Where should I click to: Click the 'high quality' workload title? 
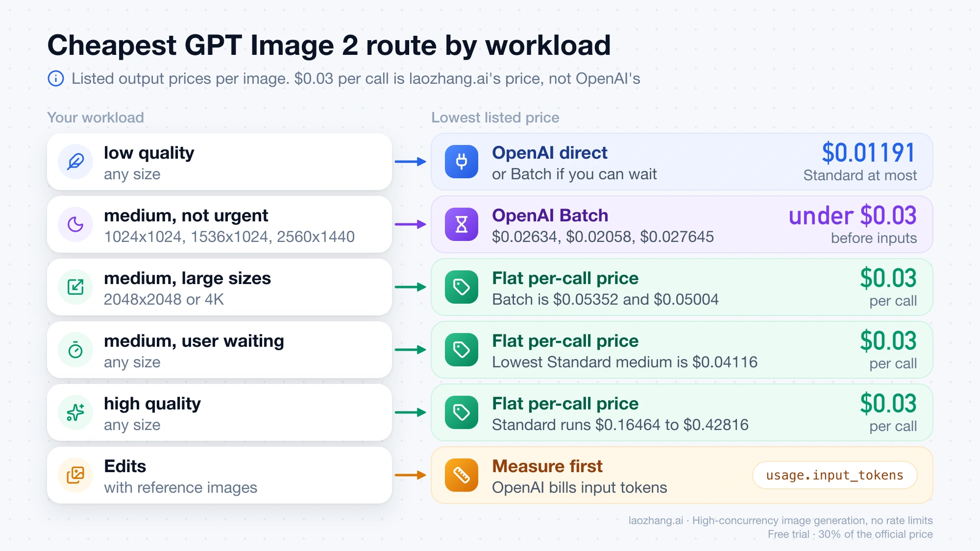coord(152,404)
